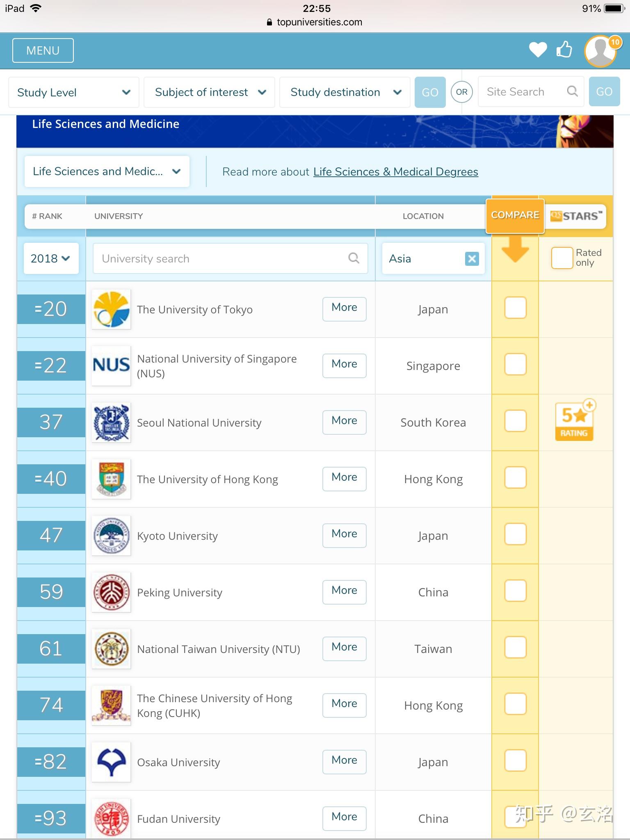The image size is (630, 840).
Task: Open Kyoto University name link
Action: point(177,536)
